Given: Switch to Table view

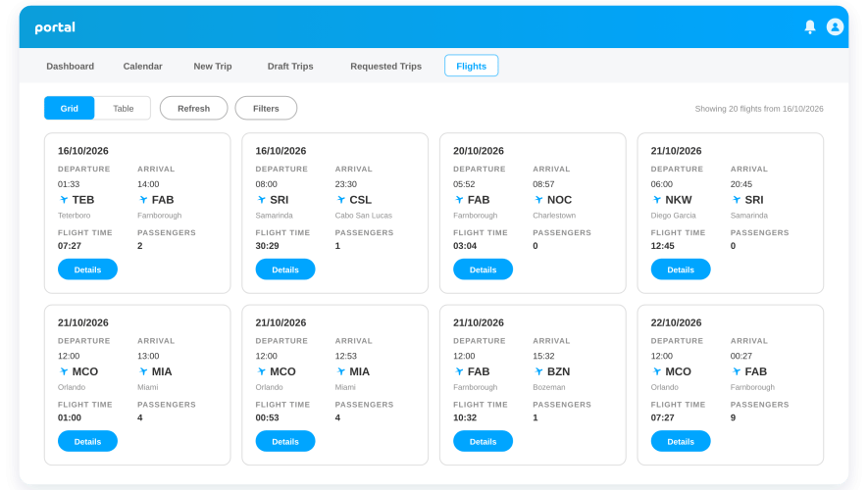Looking at the screenshot, I should click(123, 109).
